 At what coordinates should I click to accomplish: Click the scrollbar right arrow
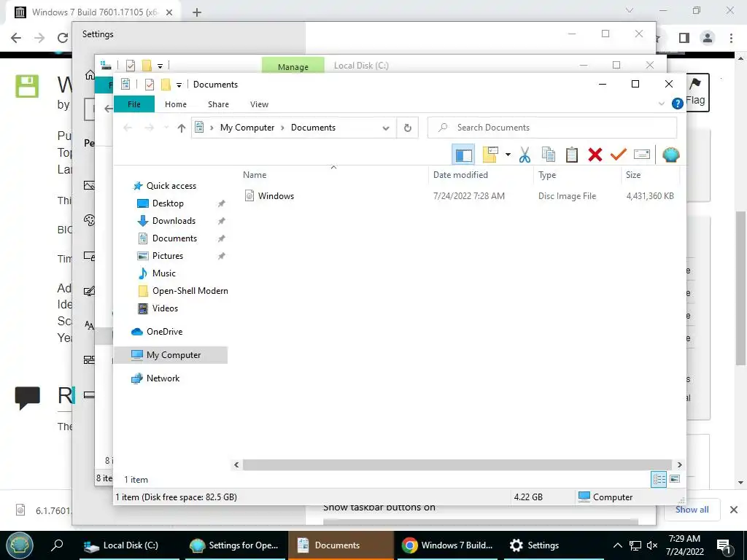click(679, 464)
